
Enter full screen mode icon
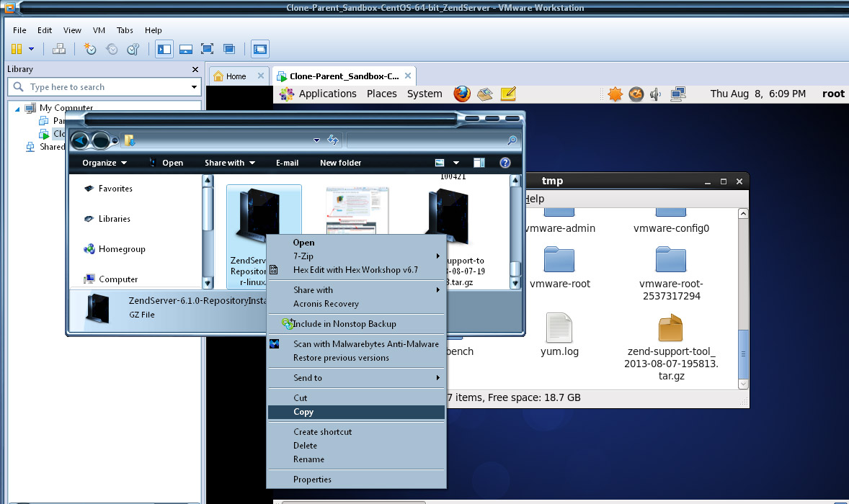point(207,49)
